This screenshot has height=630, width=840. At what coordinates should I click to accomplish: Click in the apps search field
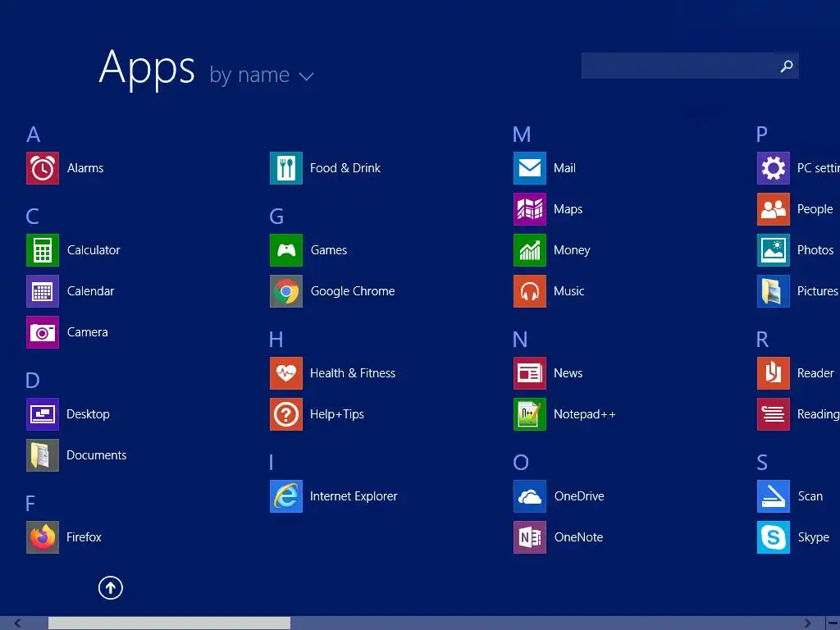click(690, 66)
